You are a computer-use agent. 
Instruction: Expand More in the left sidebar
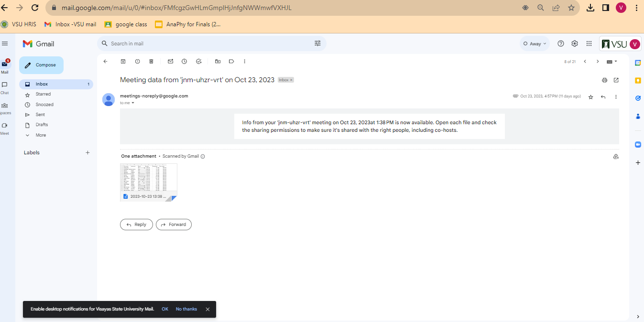(x=41, y=135)
